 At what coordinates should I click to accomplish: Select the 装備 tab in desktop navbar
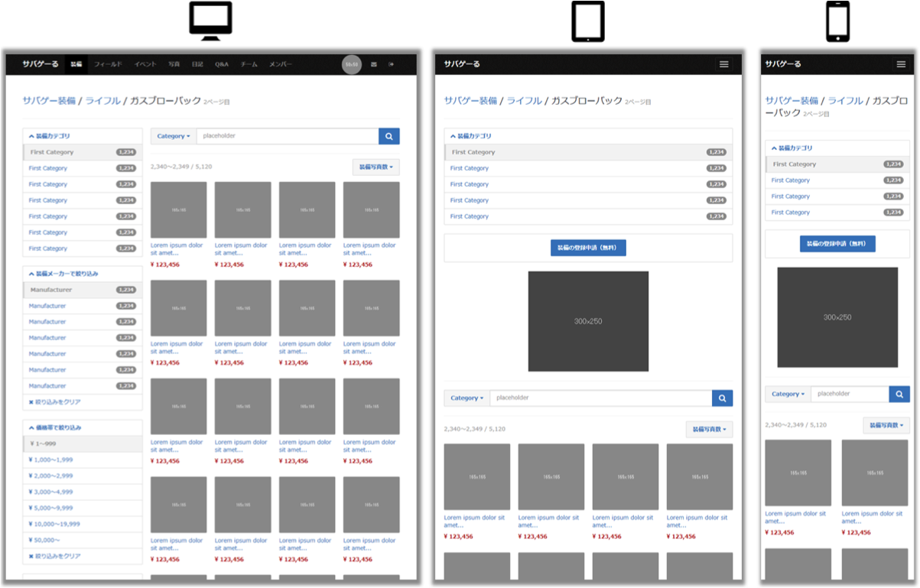click(x=76, y=65)
